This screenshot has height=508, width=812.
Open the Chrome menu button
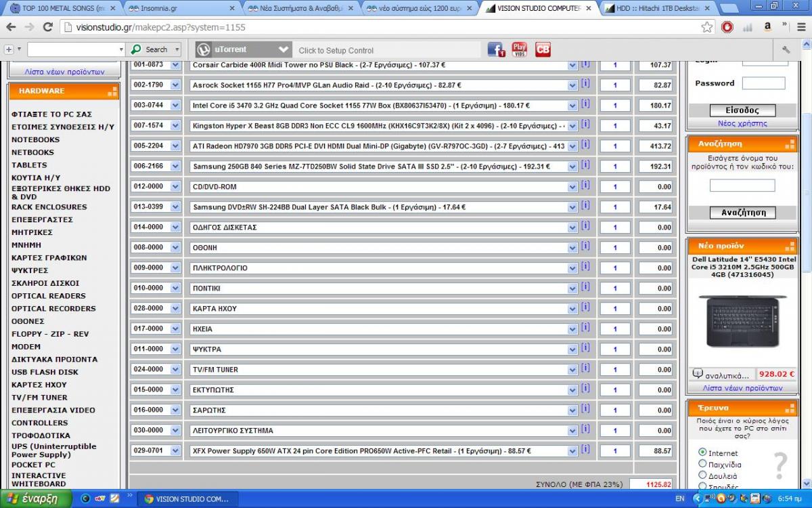(800, 27)
